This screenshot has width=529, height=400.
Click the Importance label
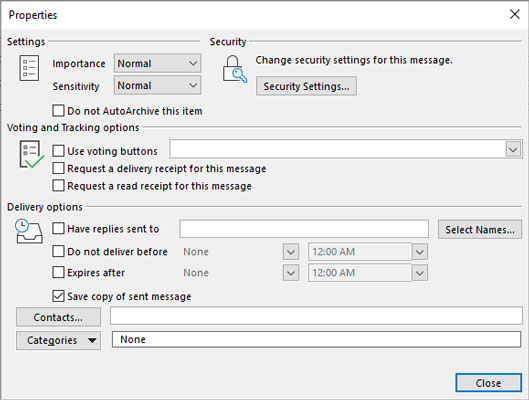coord(79,64)
